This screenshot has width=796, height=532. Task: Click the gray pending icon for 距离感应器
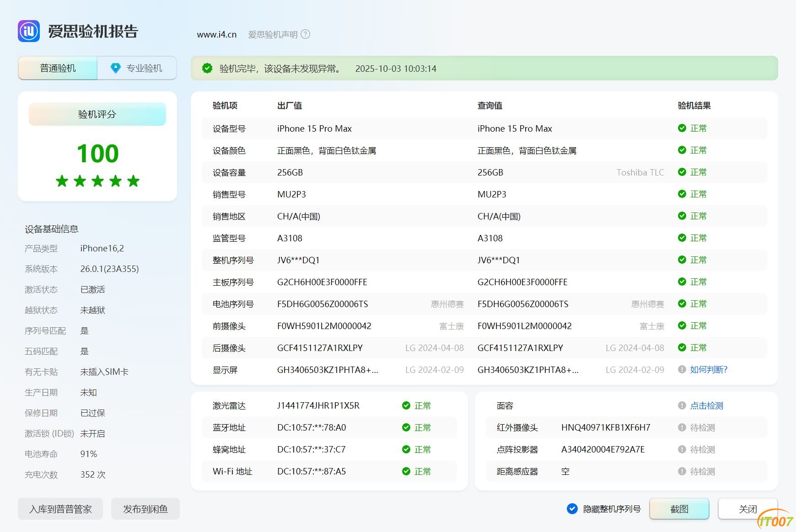[x=682, y=472]
